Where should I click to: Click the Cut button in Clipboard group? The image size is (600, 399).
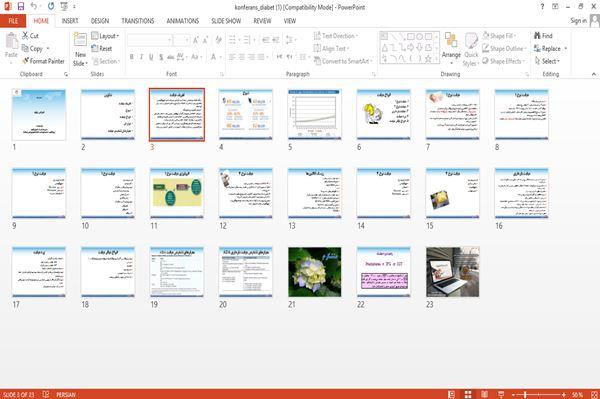click(30, 36)
